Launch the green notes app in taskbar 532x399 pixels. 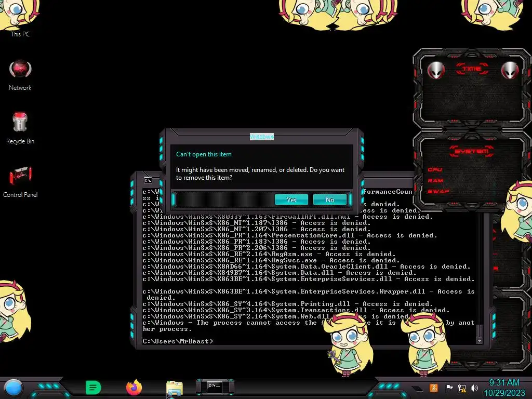(93, 388)
